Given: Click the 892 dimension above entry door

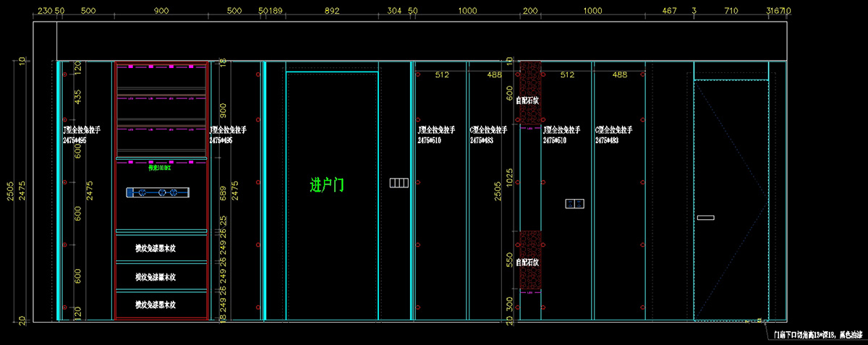Looking at the screenshot, I should [x=332, y=11].
